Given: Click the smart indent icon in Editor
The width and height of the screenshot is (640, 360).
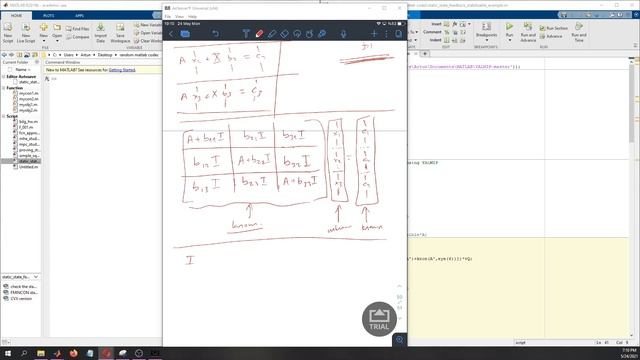Looking at the screenshot, I should 447,40.
